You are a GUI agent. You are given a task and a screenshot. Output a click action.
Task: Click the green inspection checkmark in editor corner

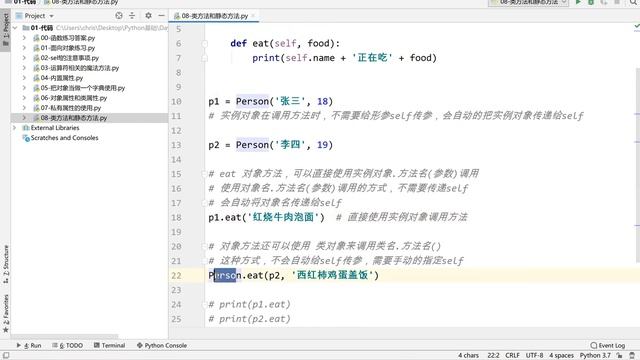637,26
